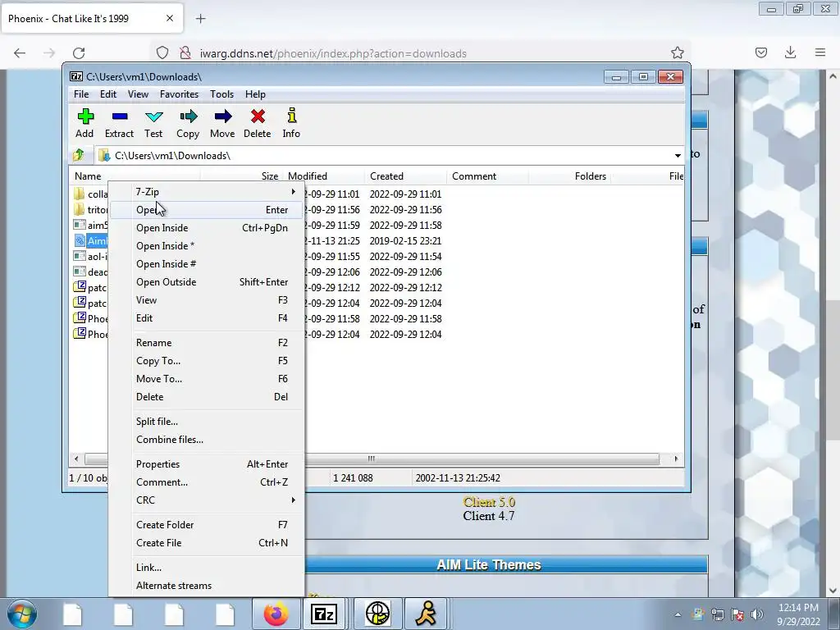Show the insecure connection lock info
This screenshot has width=840, height=630.
(185, 53)
